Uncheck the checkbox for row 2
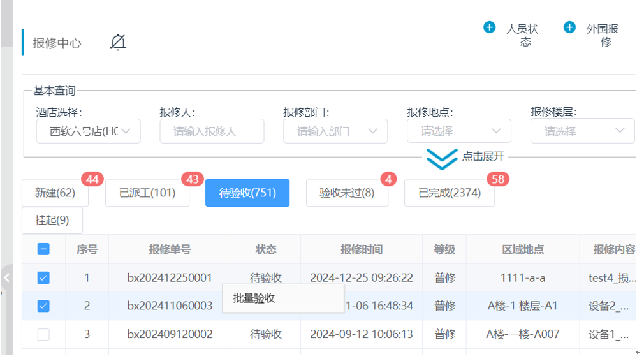 43,306
